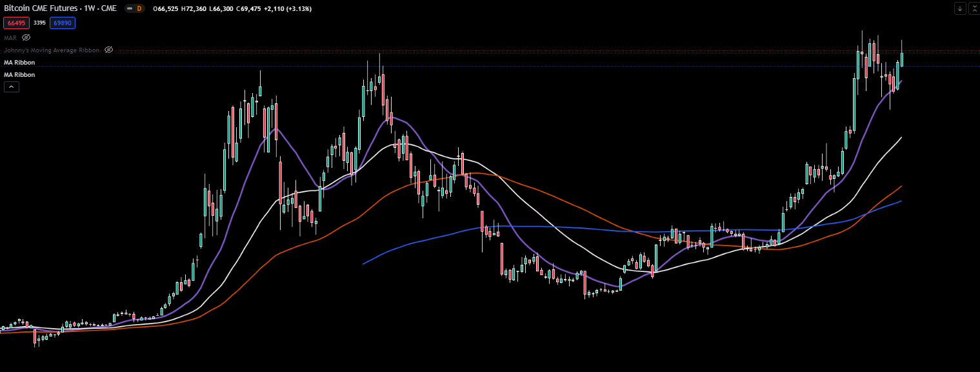Screen dimensions: 980x372
Task: Click the orange D delayed data badge
Action: (139, 8)
